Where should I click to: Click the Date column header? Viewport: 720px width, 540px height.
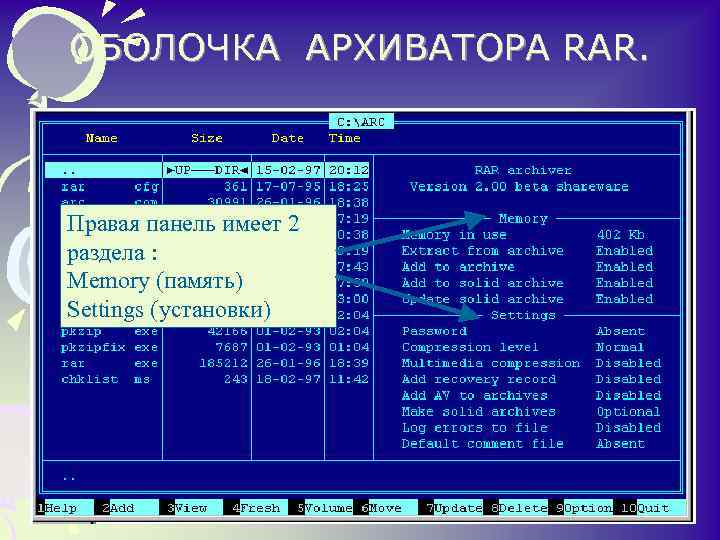pyautogui.click(x=287, y=138)
